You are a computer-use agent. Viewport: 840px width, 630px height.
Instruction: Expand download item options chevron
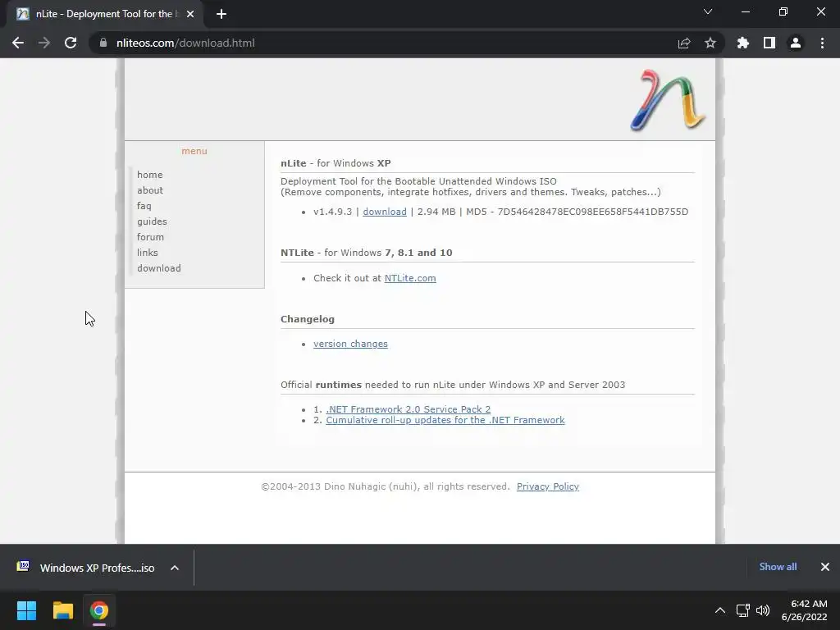[x=175, y=568]
